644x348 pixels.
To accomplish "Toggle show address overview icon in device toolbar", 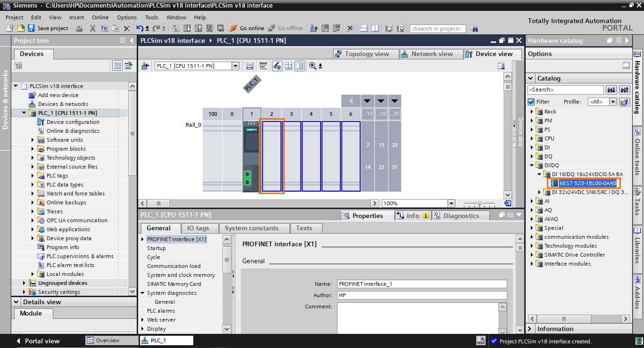I will [x=277, y=66].
